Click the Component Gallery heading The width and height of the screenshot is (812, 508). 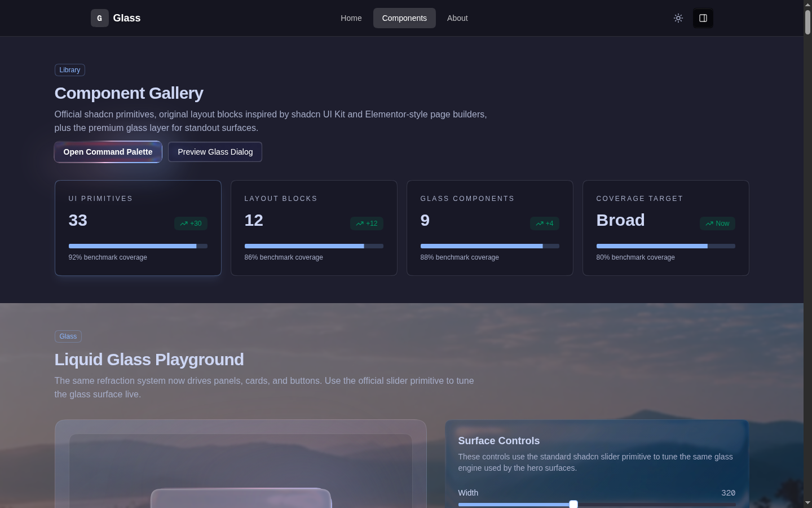click(129, 93)
